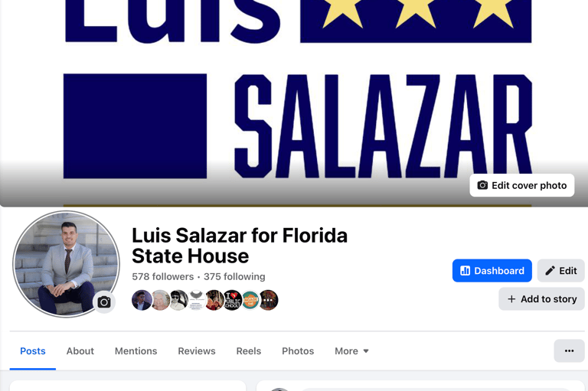Click the pencil Edit button
Image resolution: width=588 pixels, height=391 pixels.
pos(560,271)
